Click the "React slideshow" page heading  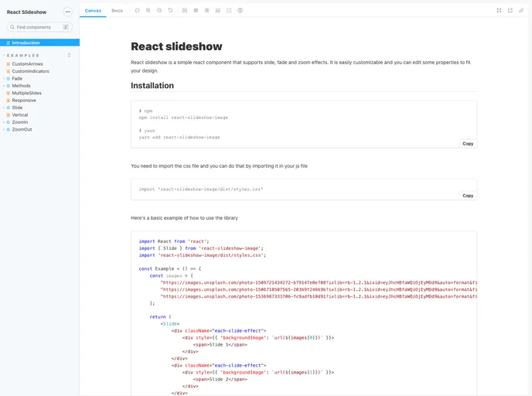[176, 46]
